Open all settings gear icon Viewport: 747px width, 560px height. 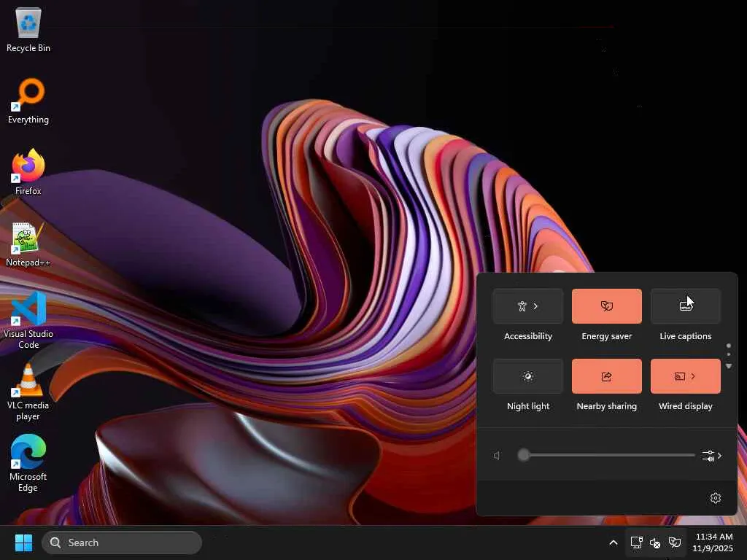[x=715, y=498]
